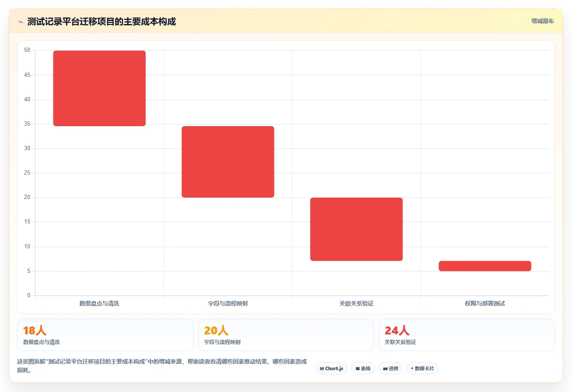This screenshot has height=392, width=572.
Task: Click the 权限与部署测试 x-axis label
Action: tap(485, 303)
